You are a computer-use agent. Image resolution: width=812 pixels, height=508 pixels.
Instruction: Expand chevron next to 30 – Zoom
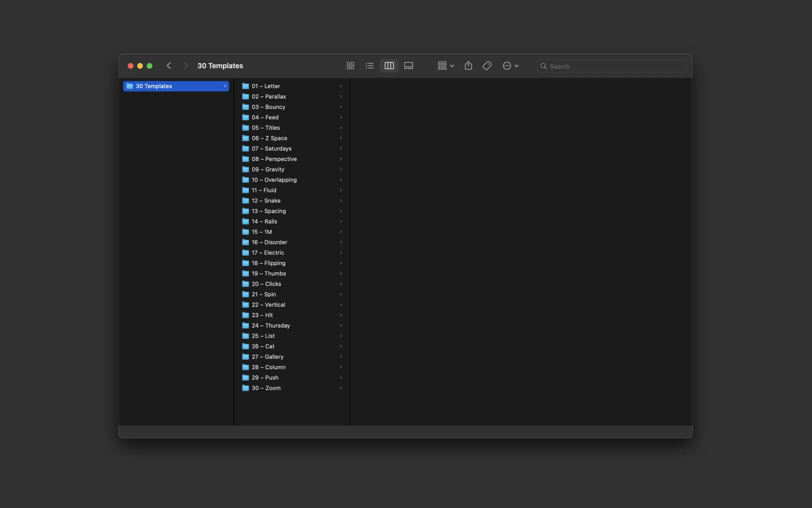(341, 388)
